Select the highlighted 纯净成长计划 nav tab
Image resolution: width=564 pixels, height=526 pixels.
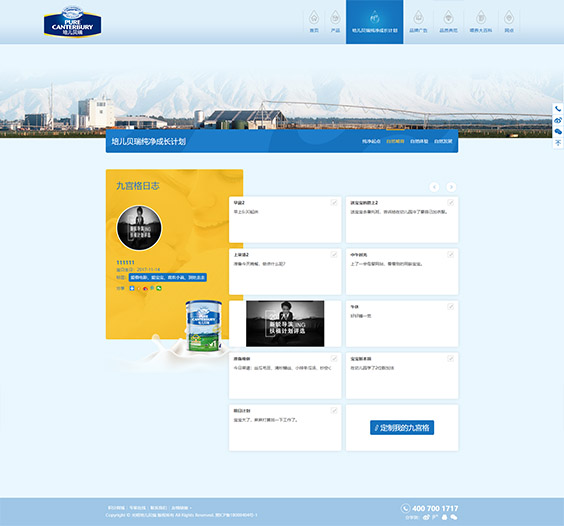point(374,22)
